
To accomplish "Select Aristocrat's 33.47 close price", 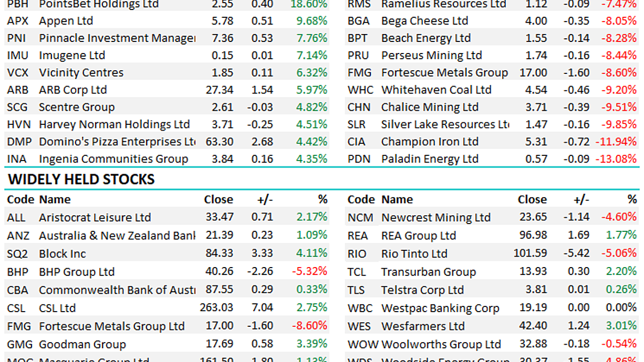I will (220, 217).
